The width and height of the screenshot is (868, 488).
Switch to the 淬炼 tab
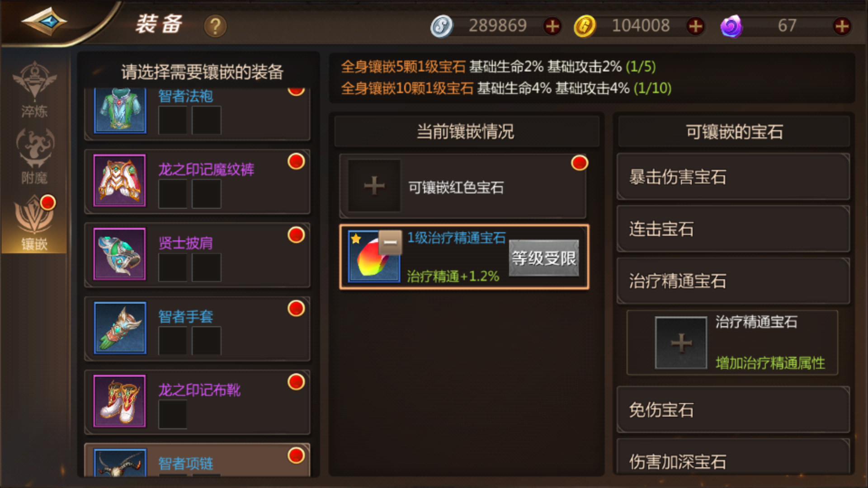click(34, 89)
